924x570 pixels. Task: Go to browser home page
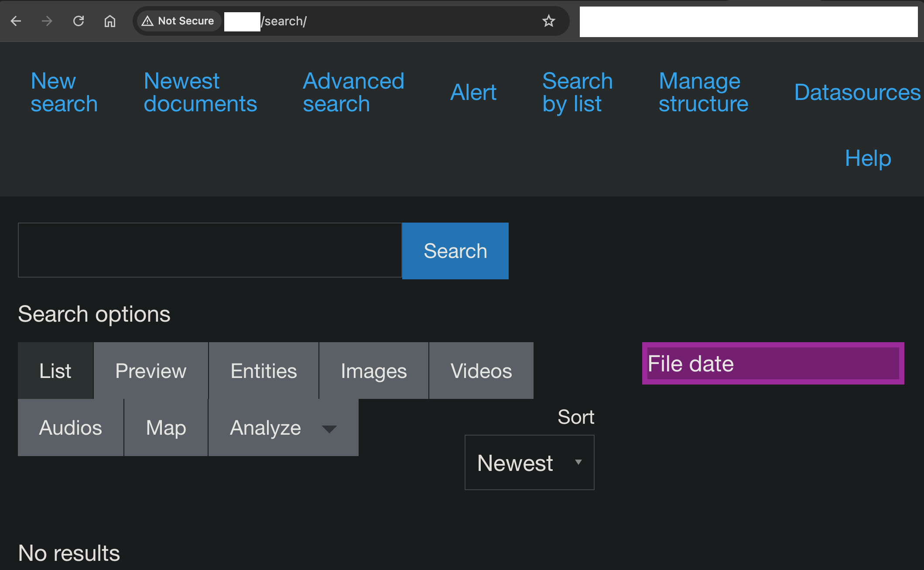click(110, 21)
